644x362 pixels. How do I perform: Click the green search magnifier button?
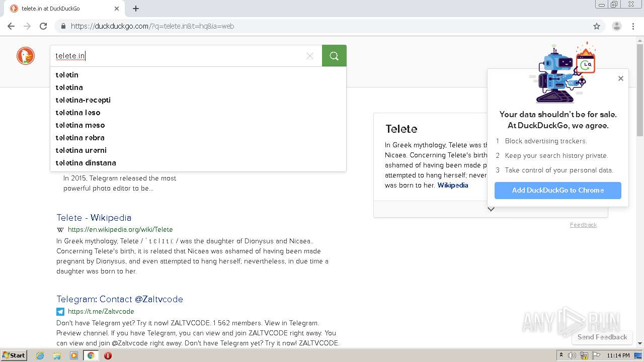click(x=334, y=56)
